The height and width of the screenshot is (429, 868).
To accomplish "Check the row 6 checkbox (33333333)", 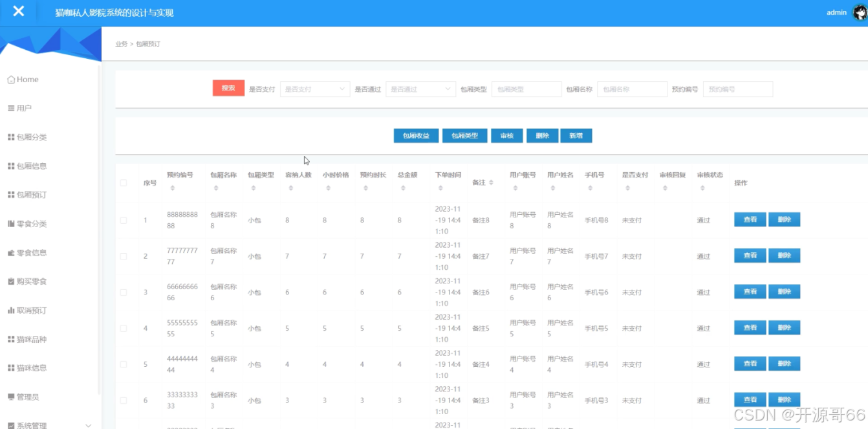I will point(124,401).
